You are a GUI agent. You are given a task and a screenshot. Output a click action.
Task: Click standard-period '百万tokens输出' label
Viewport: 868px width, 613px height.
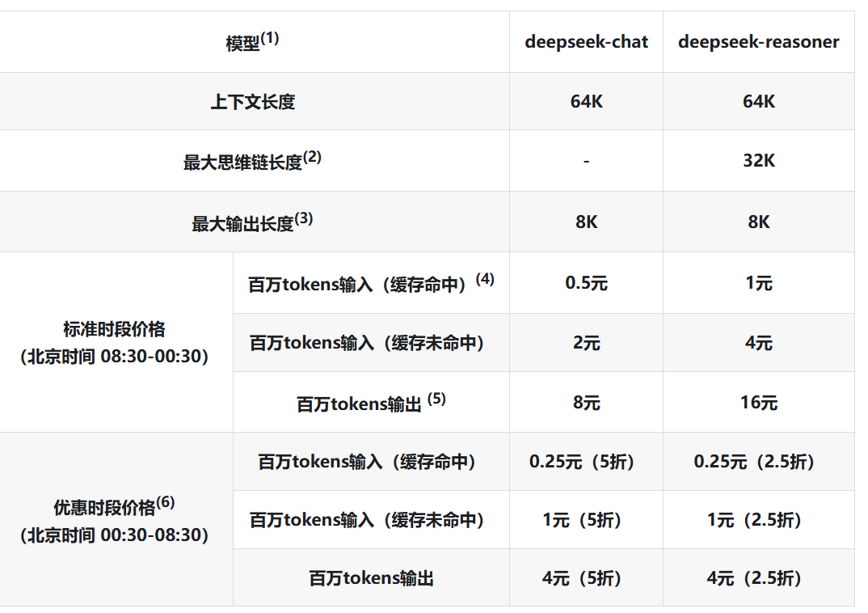(x=371, y=403)
